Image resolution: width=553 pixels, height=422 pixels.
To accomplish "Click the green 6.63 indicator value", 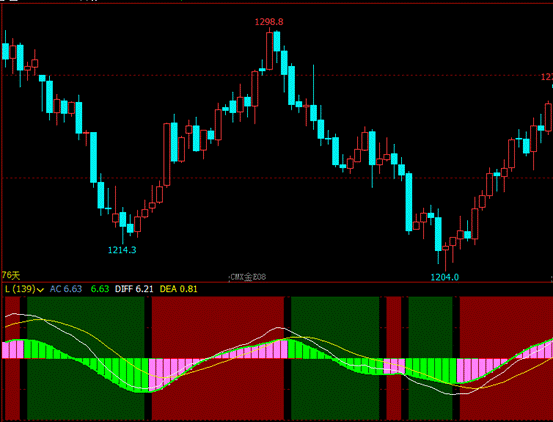I will click(100, 289).
